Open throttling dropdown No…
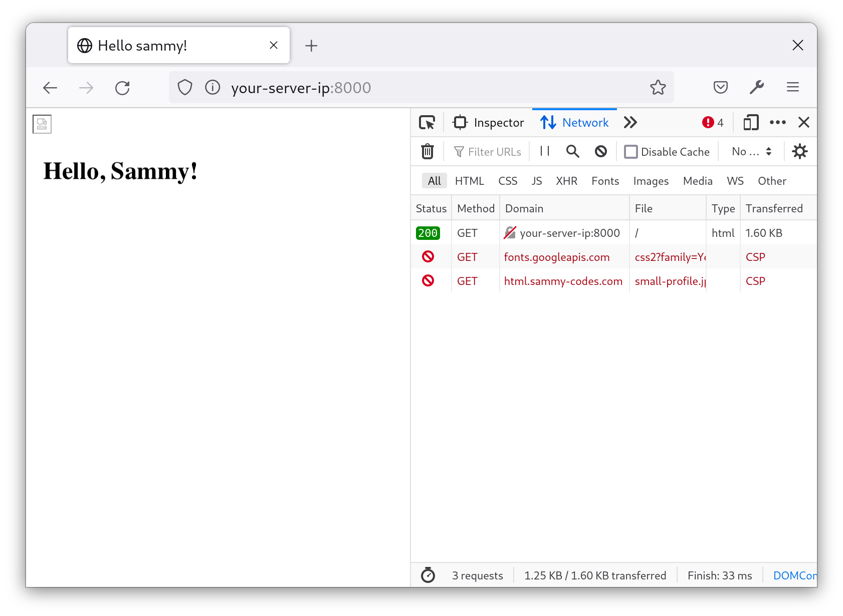 (751, 152)
